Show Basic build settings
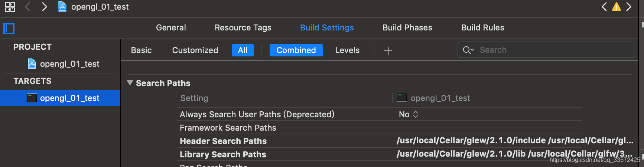The image size is (644, 167). point(141,50)
